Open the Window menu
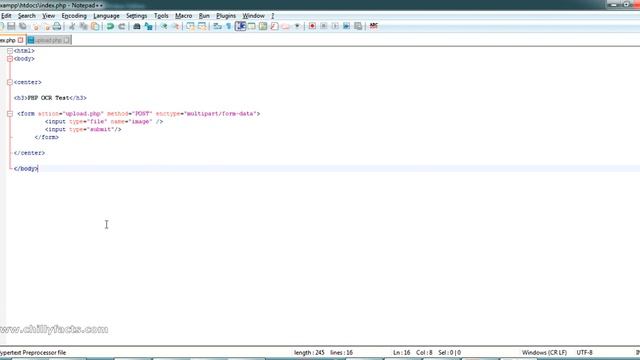The height and width of the screenshot is (360, 640). [x=253, y=16]
